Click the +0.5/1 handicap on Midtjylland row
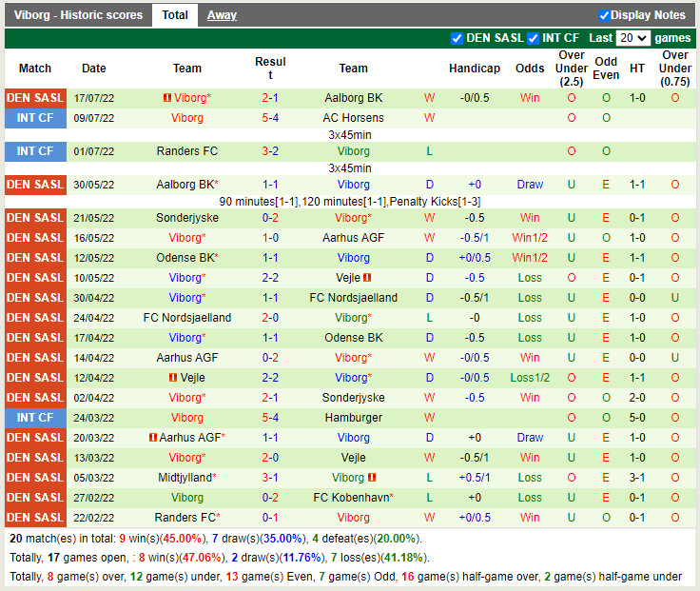The width and height of the screenshot is (700, 591). click(475, 478)
